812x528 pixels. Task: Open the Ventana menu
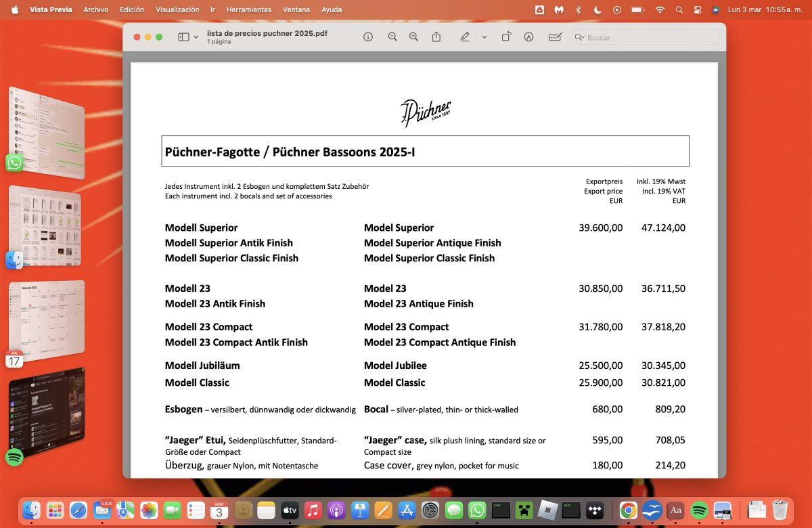pos(296,9)
